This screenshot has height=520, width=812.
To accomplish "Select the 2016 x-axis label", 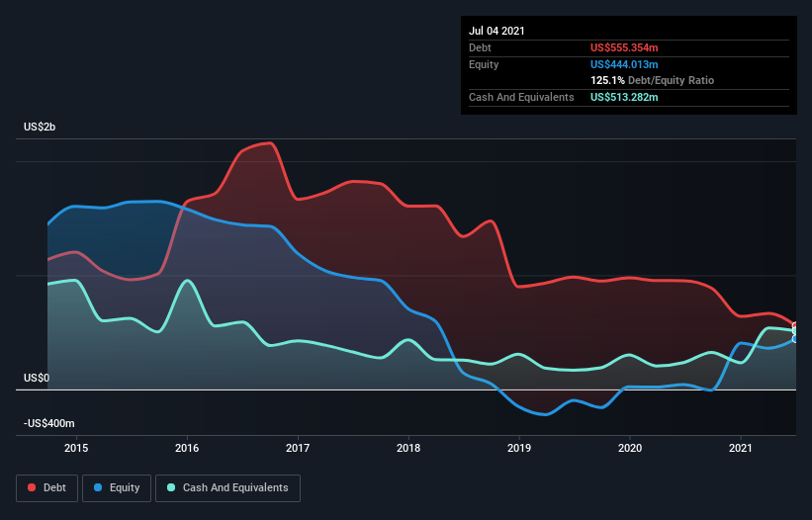I will click(x=187, y=448).
